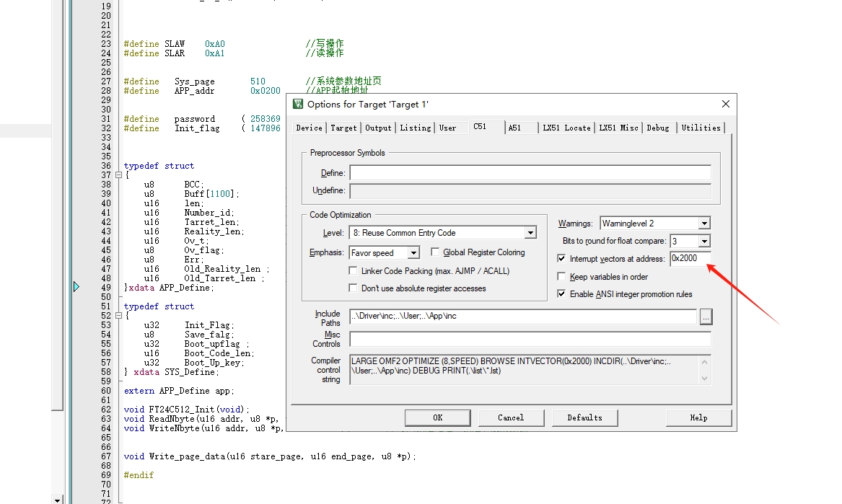Enable Global Register Coloring checkbox
842x504 pixels.
(435, 252)
